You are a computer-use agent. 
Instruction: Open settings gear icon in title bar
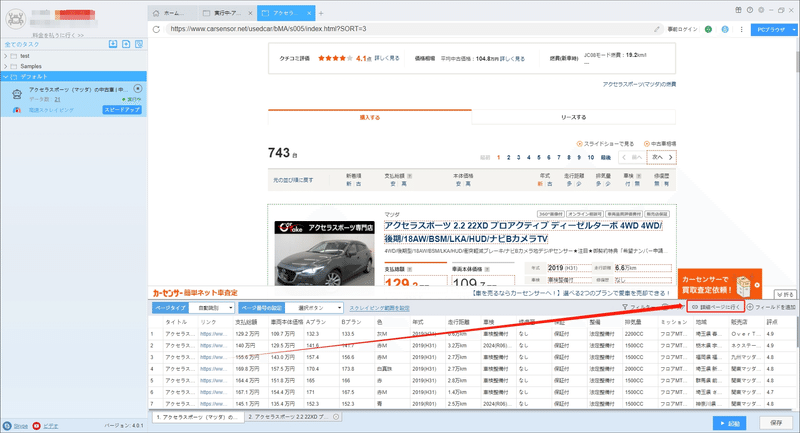point(761,10)
